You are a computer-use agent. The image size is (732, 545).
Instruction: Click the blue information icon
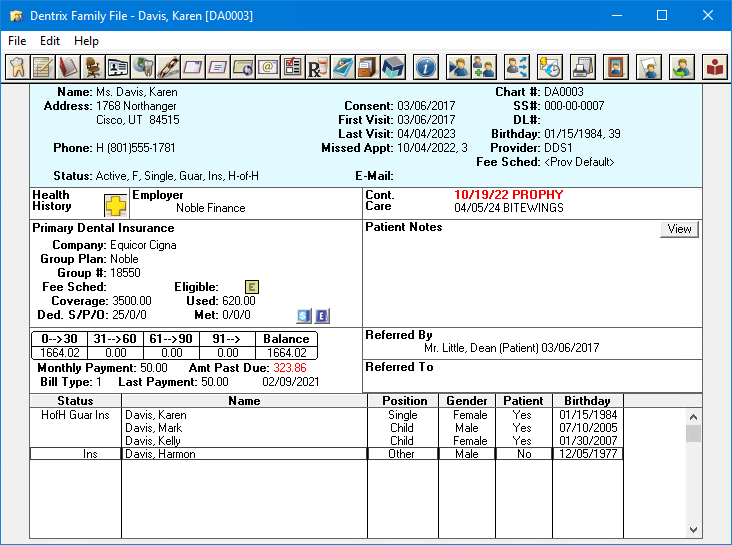tap(425, 67)
